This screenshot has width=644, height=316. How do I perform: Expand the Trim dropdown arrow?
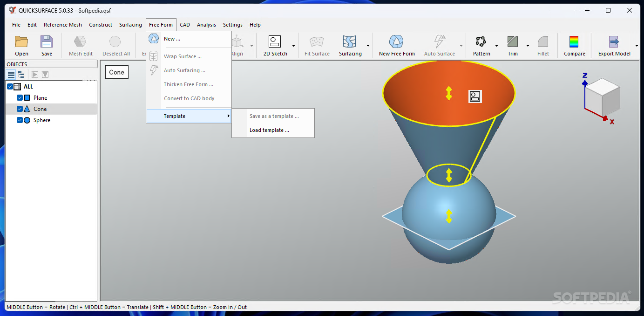(528, 46)
